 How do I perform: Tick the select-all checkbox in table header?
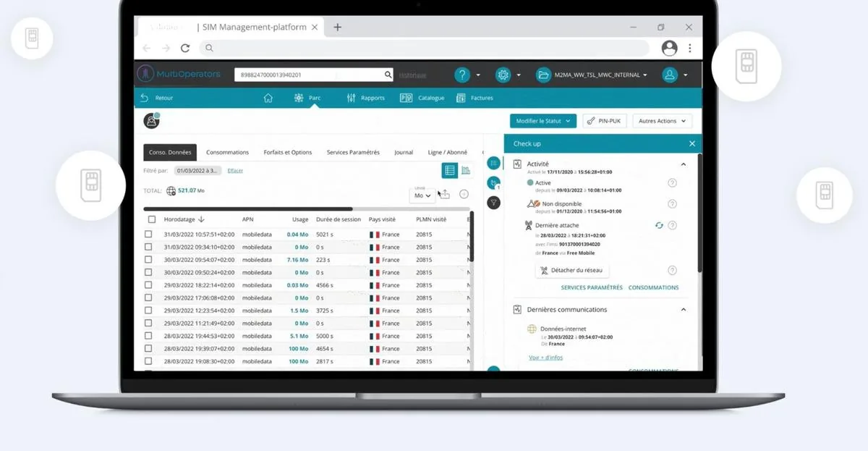pos(152,219)
